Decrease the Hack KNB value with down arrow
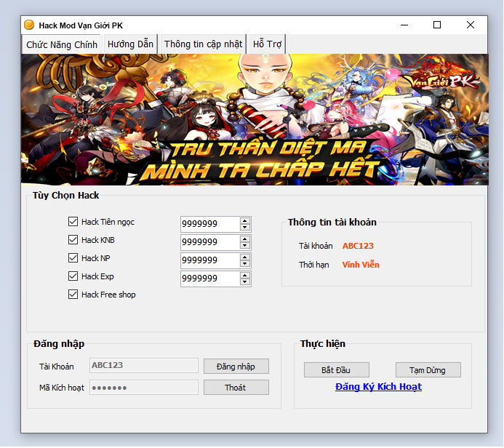 (245, 246)
